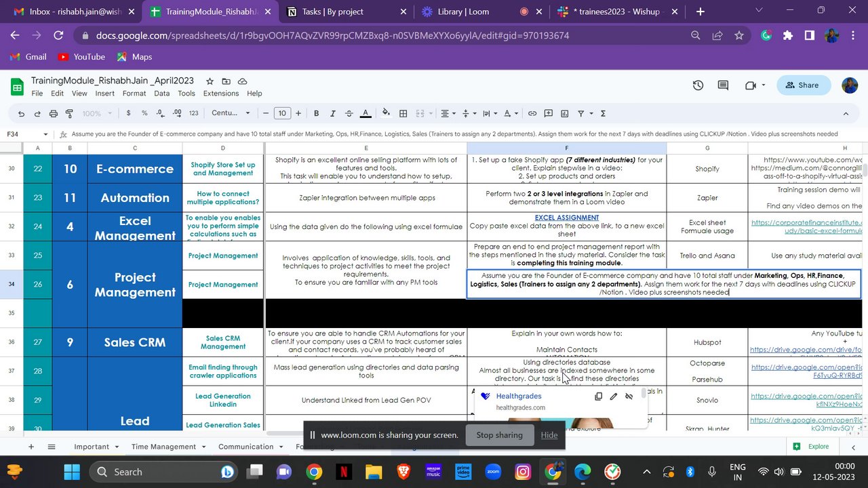The height and width of the screenshot is (488, 868).
Task: Click the Undo arrow in the Sheets toolbar
Action: click(21, 113)
